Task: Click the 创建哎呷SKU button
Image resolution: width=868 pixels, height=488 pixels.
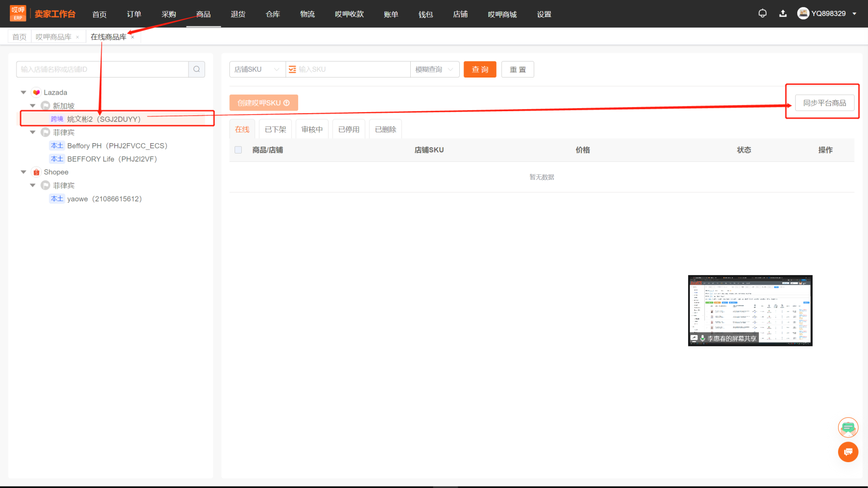Action: pyautogui.click(x=263, y=103)
